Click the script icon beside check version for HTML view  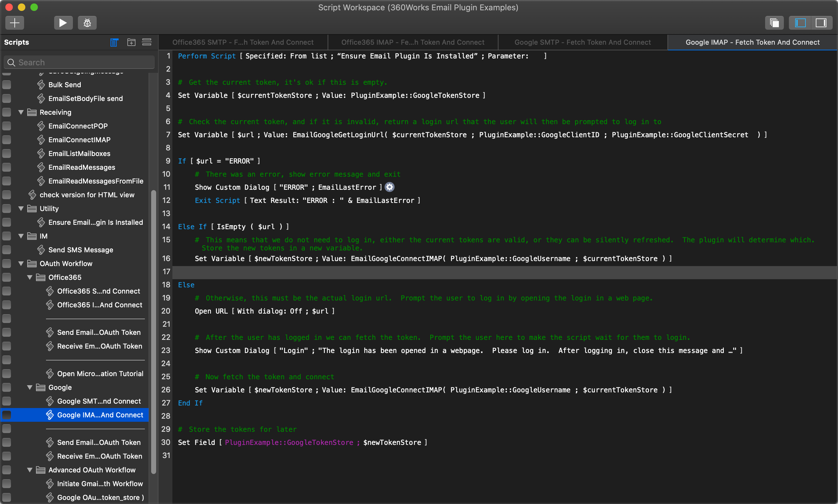pyautogui.click(x=32, y=194)
